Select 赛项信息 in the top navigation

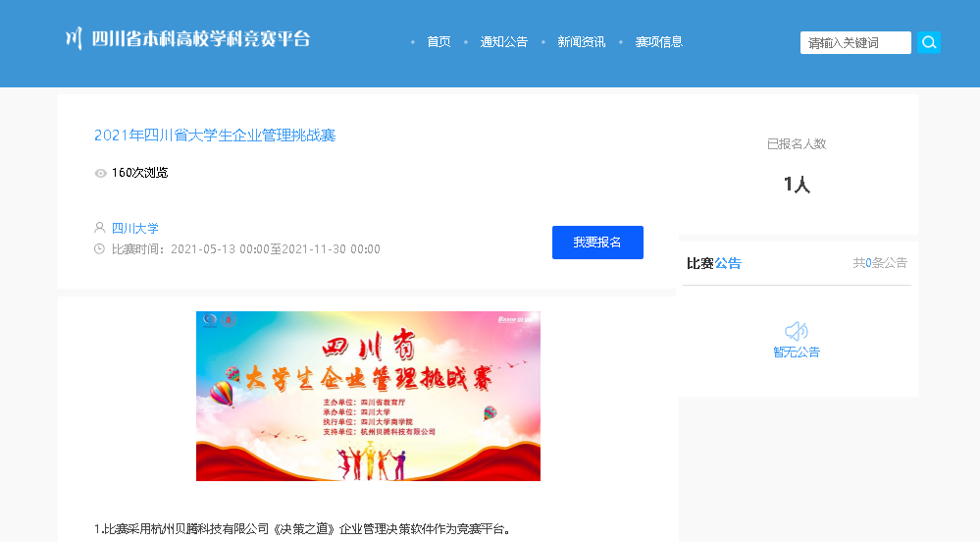point(659,42)
